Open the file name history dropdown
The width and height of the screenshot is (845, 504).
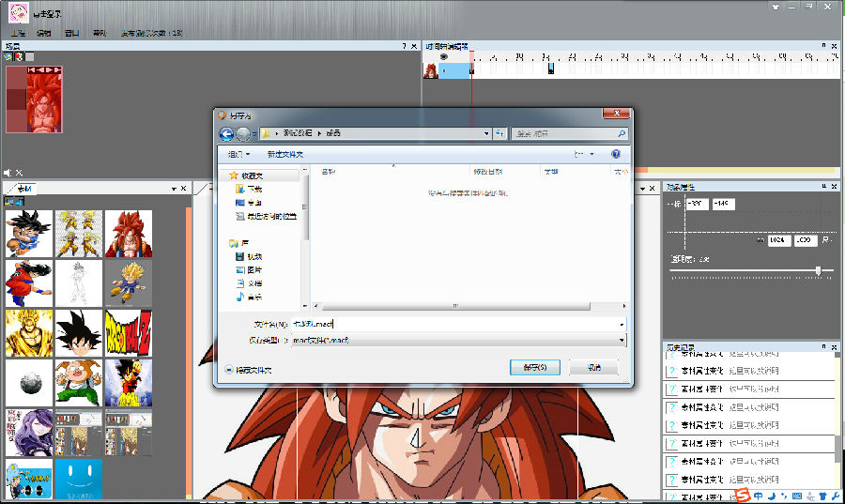click(x=622, y=324)
